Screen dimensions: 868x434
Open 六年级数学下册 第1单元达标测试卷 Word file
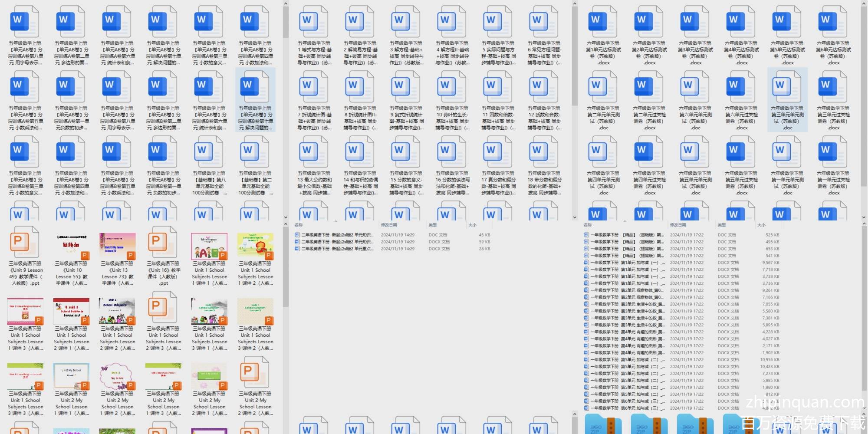pos(603,24)
